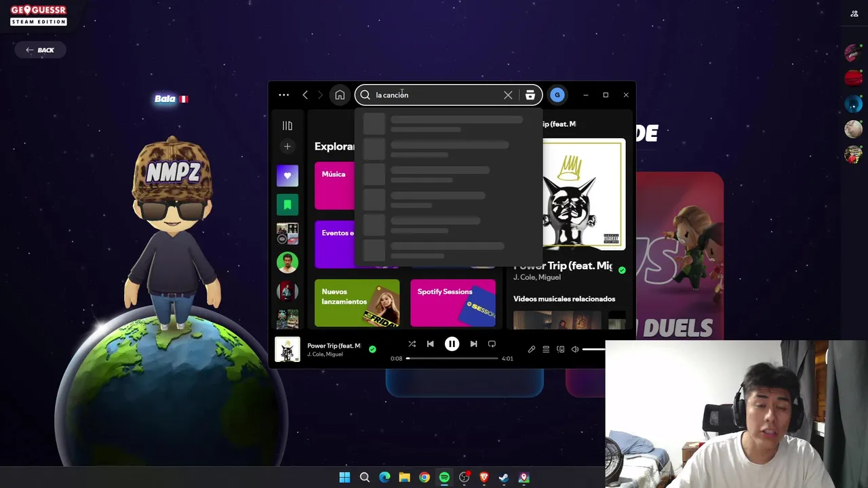Open the Duels game mode card
The width and height of the screenshot is (868, 488).
679,256
